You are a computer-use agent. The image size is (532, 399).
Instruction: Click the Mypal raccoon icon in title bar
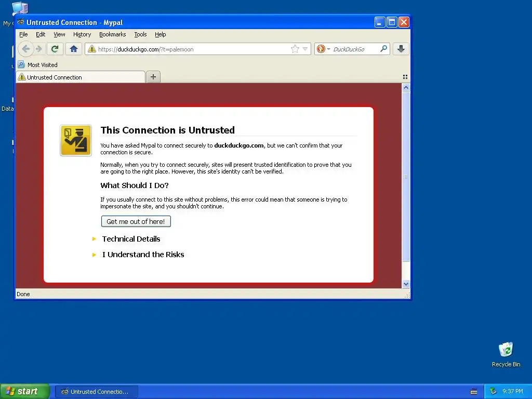[x=21, y=22]
